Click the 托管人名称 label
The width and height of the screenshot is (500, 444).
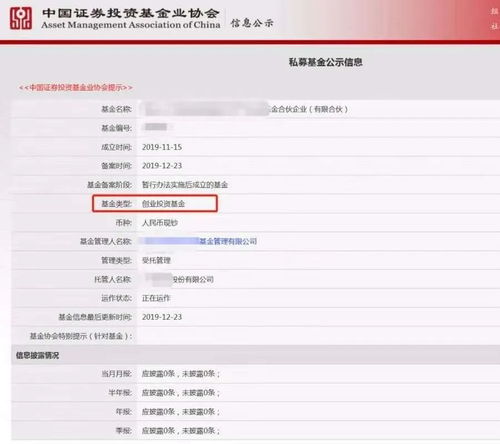pyautogui.click(x=113, y=279)
